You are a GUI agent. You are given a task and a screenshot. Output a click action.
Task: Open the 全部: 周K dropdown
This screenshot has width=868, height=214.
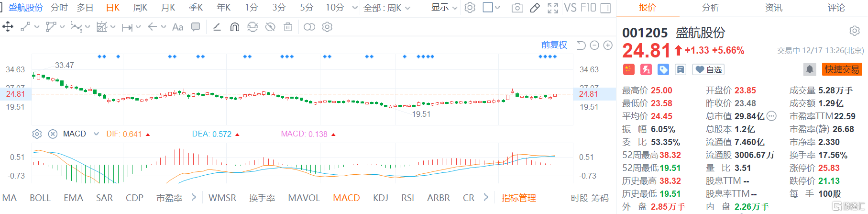pyautogui.click(x=387, y=8)
